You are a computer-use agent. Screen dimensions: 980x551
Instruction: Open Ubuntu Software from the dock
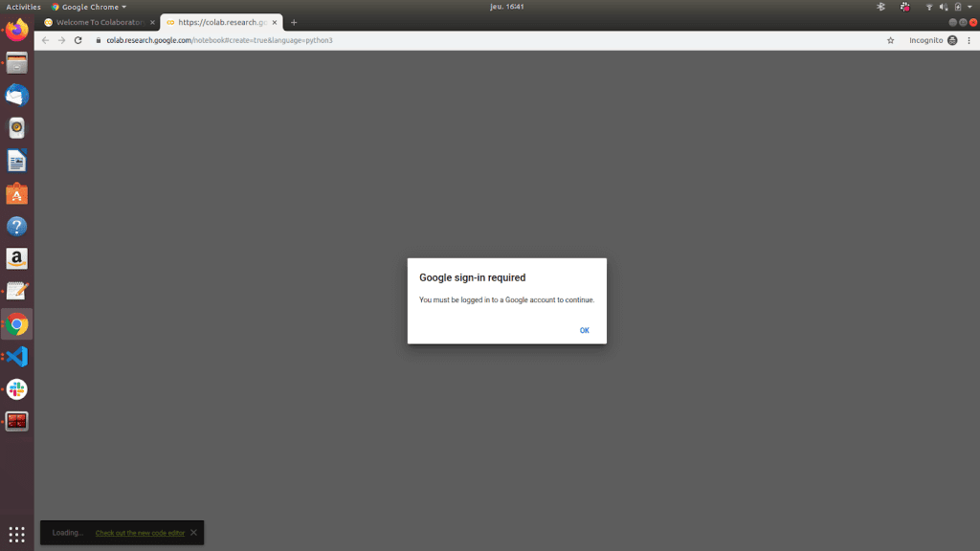(x=17, y=193)
